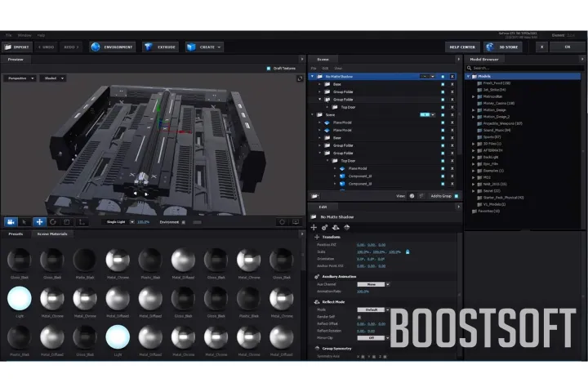
Task: Create a new group folder in Scene panel
Action: [x=315, y=196]
